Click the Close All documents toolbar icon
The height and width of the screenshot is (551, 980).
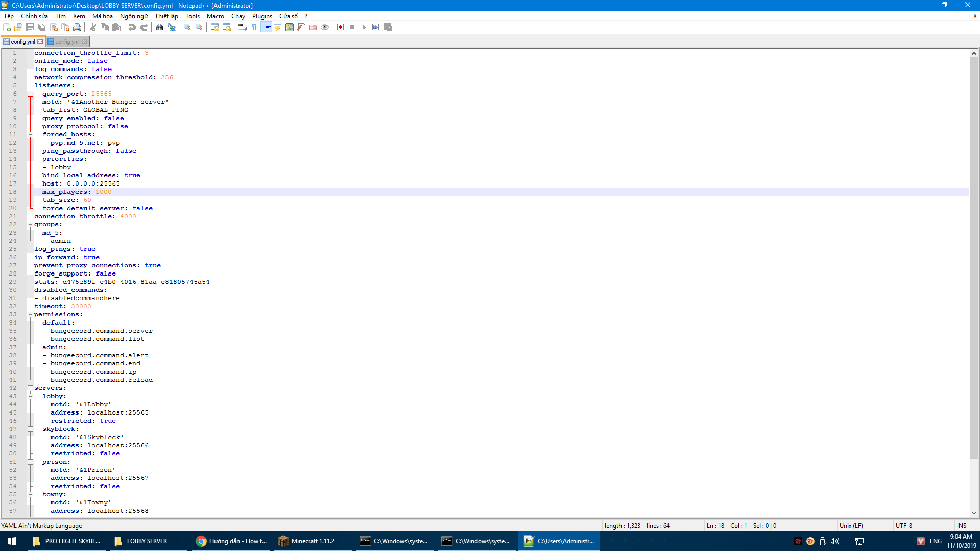tap(65, 27)
